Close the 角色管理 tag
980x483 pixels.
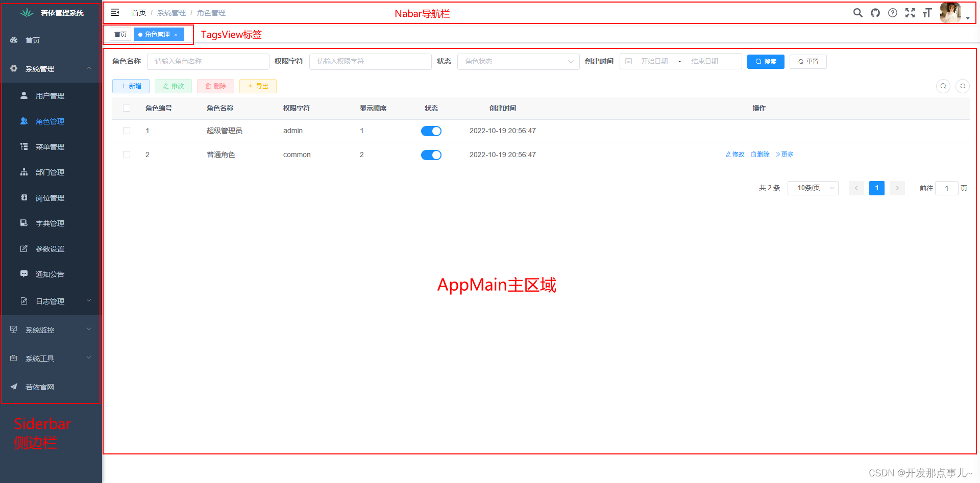coord(176,35)
